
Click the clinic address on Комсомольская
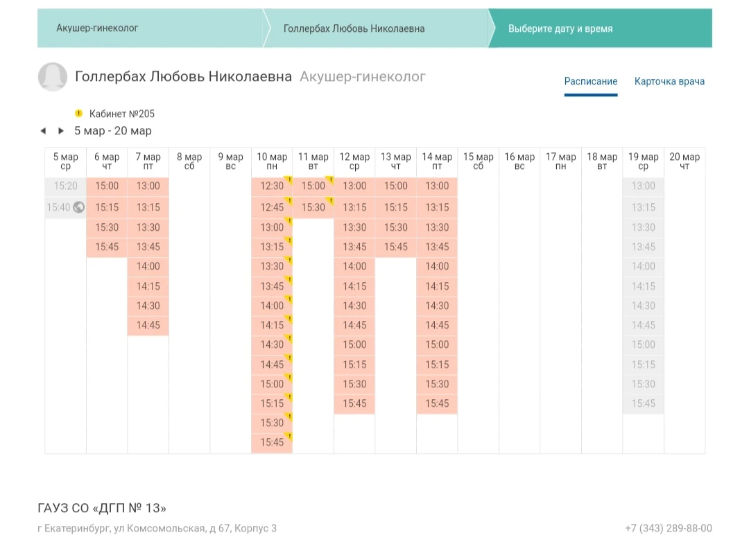pyautogui.click(x=157, y=529)
